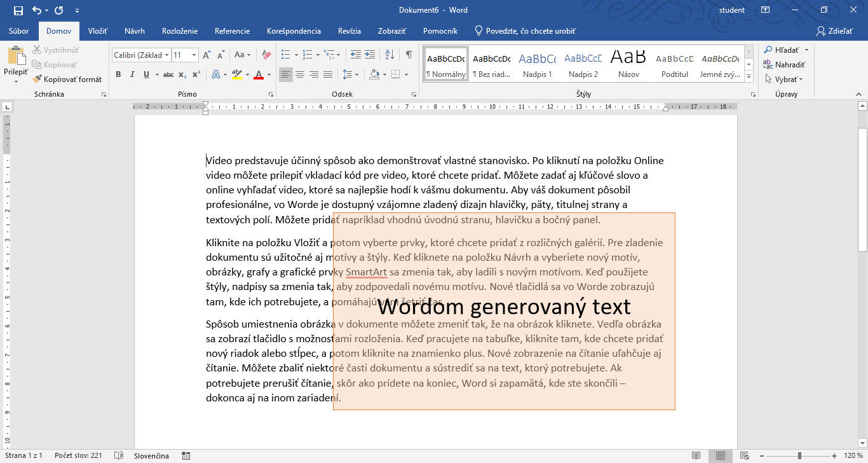Expand the styles gallery list
This screenshot has width=868, height=463.
749,76
